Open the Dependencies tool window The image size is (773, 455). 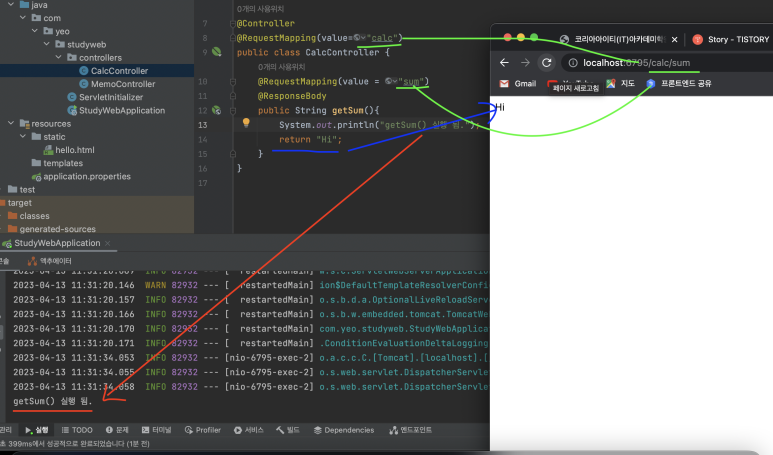coord(344,430)
